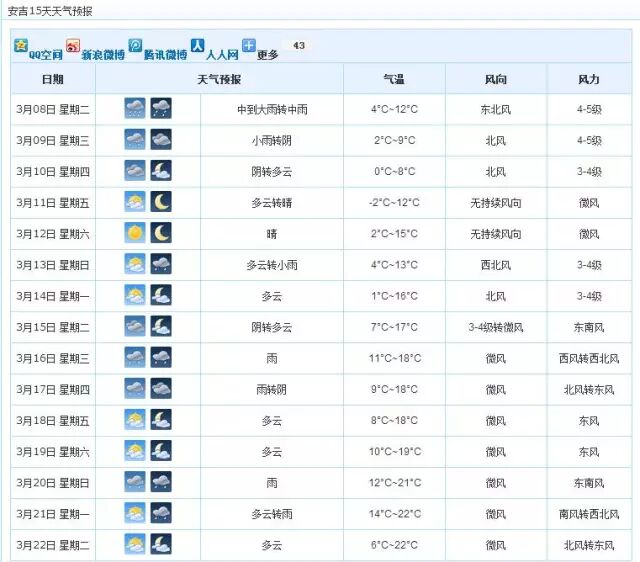Screen dimensions: 640x562
Task: Click the date cell 3月20日 星期日
Action: click(x=53, y=483)
